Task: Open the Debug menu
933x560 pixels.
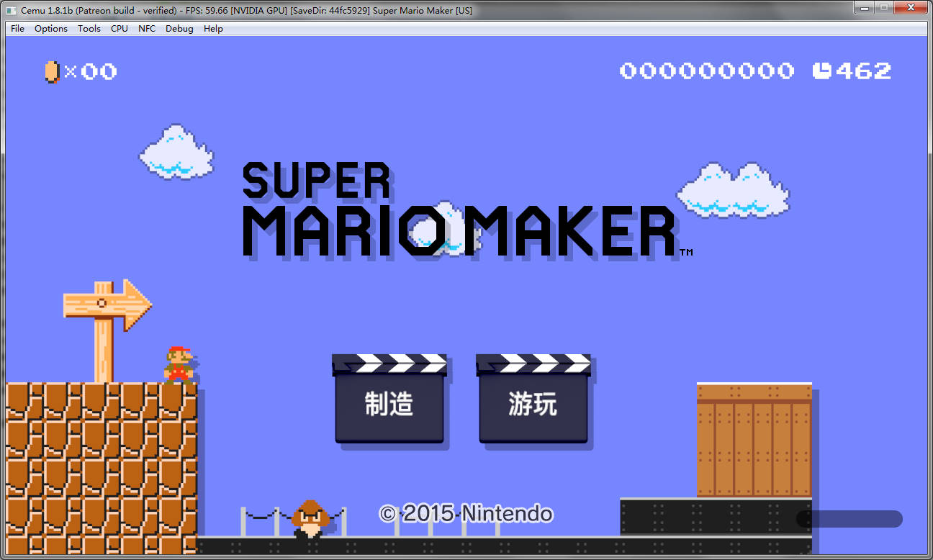Action: coord(179,29)
